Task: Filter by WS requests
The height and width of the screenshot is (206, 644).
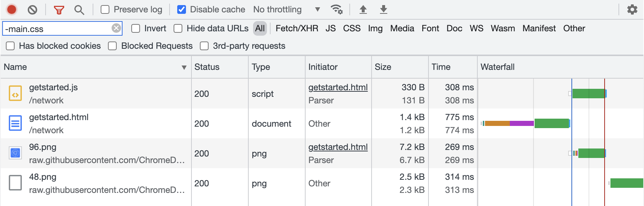Action: pos(476,28)
